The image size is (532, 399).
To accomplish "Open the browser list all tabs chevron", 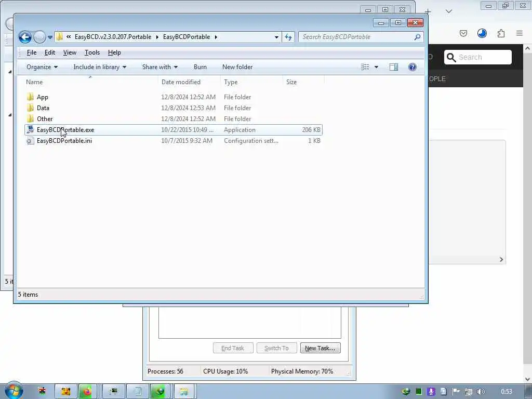I will pyautogui.click(x=448, y=11).
